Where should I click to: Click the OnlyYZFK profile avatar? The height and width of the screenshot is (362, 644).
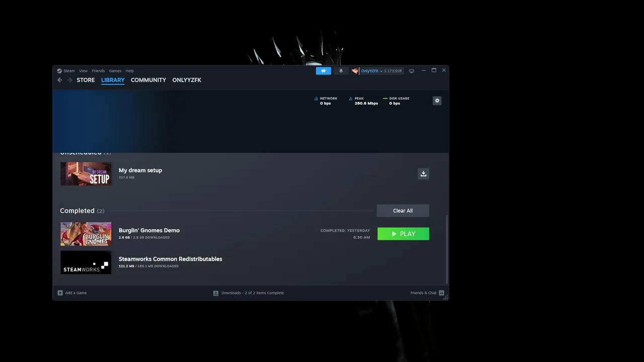pos(355,71)
